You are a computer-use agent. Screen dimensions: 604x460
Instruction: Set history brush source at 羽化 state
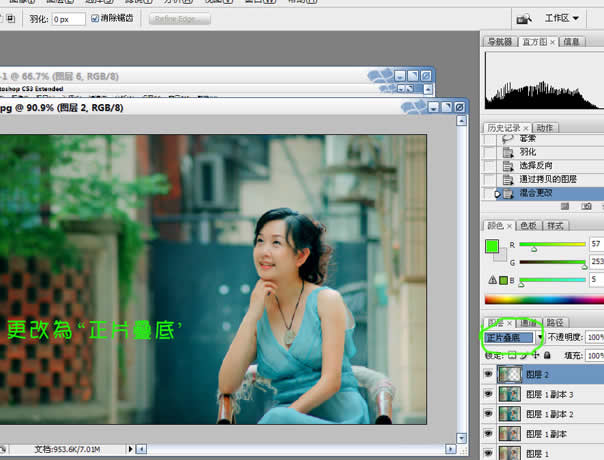click(490, 152)
